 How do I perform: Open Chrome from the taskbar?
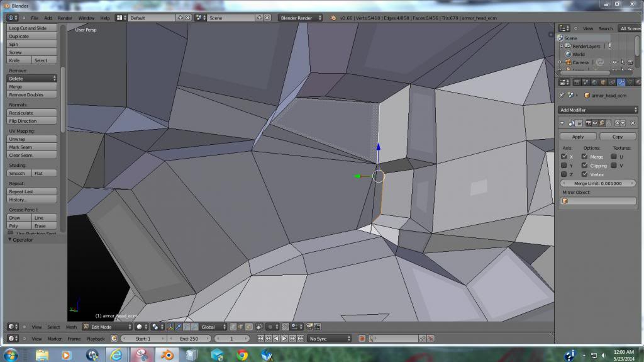pyautogui.click(x=242, y=354)
